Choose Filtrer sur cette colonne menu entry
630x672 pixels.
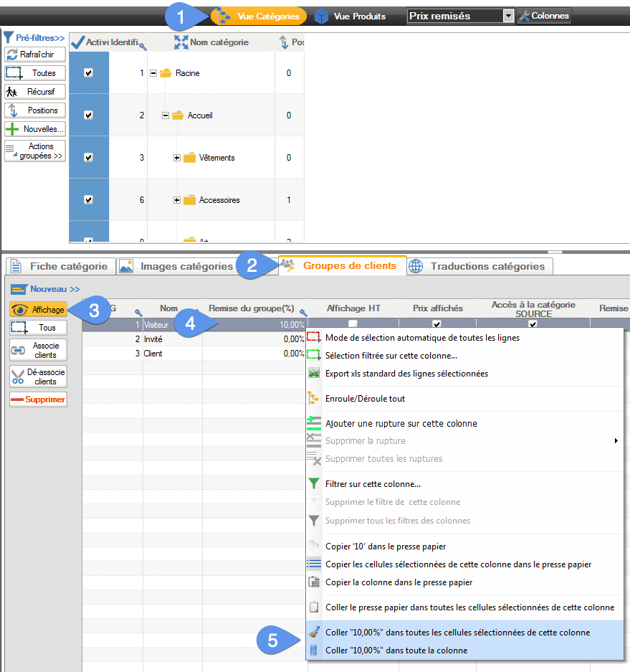coord(373,484)
